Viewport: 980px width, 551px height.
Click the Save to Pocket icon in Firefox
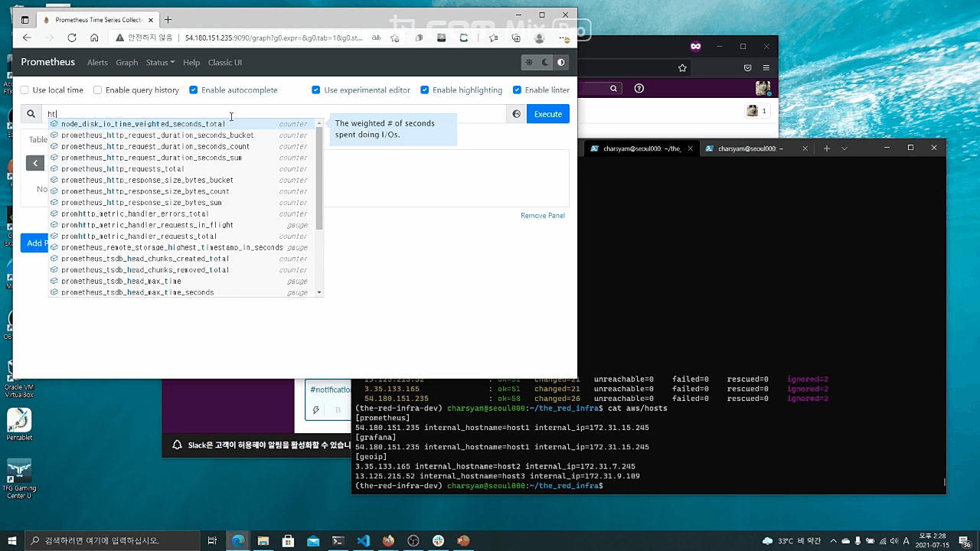pos(747,67)
